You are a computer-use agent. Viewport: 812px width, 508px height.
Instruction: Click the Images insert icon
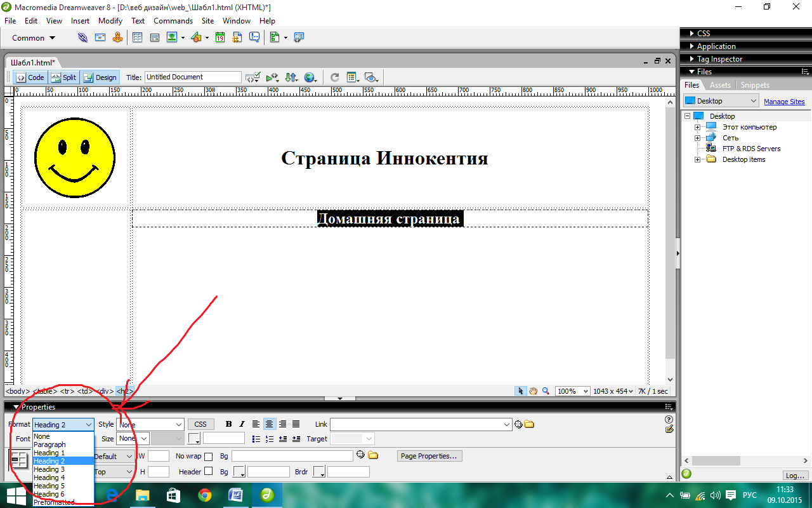172,37
